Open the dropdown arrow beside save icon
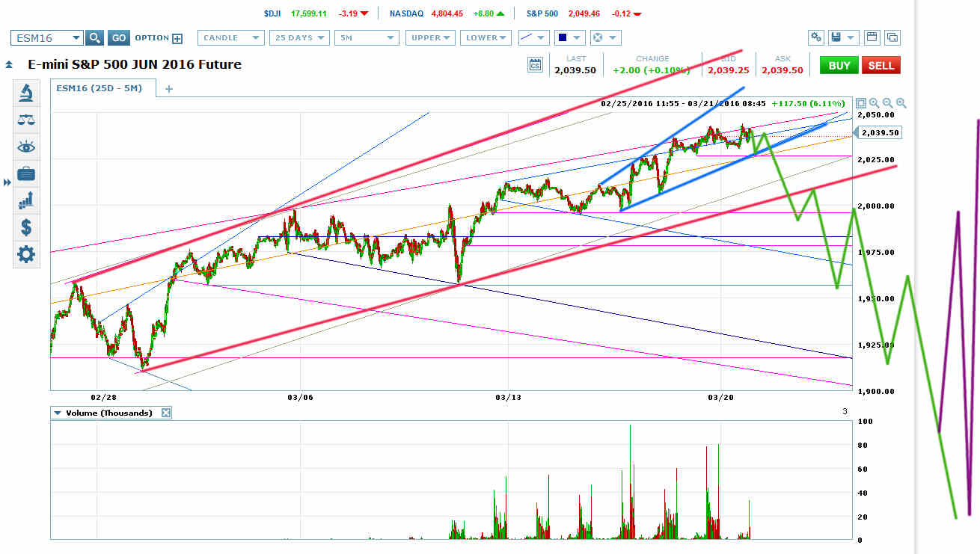980x554 pixels. (851, 38)
